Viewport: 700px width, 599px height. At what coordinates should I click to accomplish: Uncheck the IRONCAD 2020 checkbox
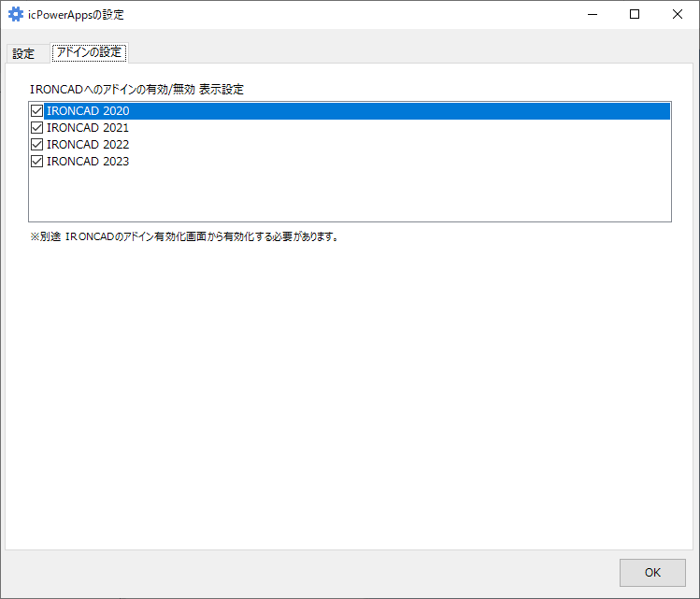[37, 111]
